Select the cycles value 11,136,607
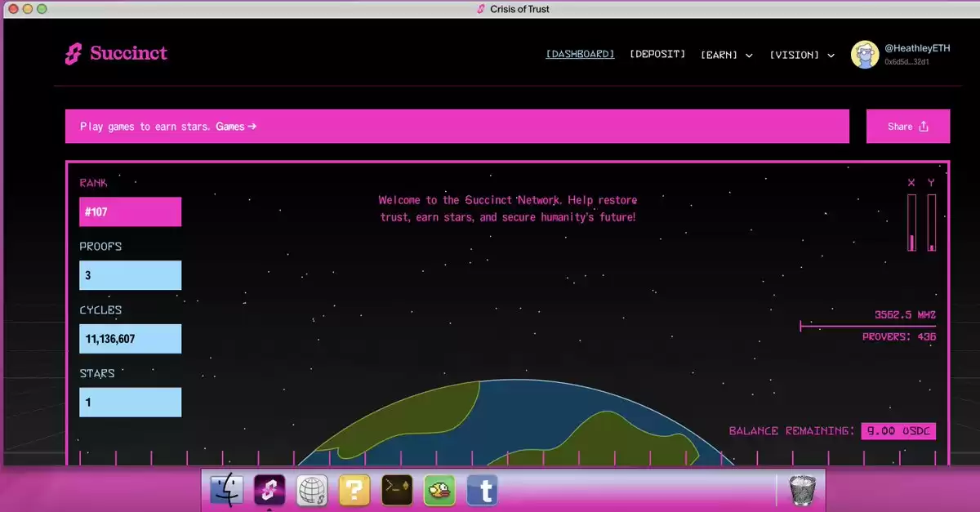Viewport: 980px width, 512px height. click(x=131, y=339)
